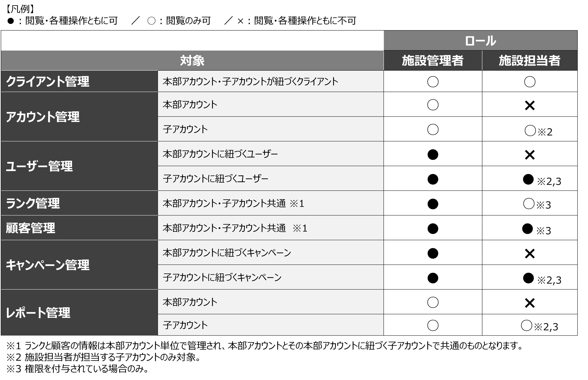Image resolution: width=588 pixels, height=380 pixels.
Task: Click the レポート管理 category cell
Action: click(79, 313)
